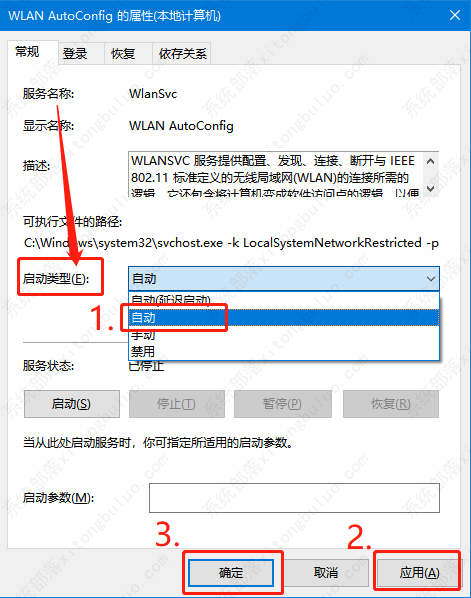Image resolution: width=471 pixels, height=598 pixels.
Task: Select the 常规 tab
Action: (x=27, y=52)
